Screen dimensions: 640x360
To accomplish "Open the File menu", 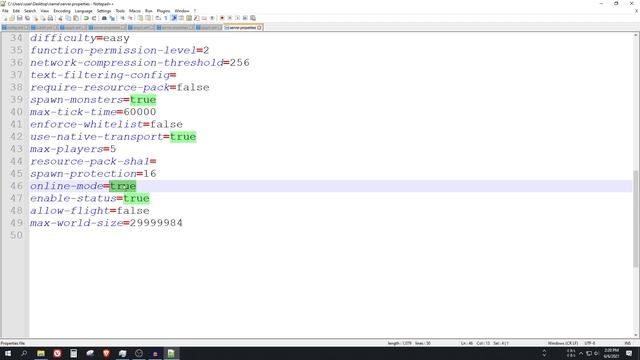I will coord(5,11).
